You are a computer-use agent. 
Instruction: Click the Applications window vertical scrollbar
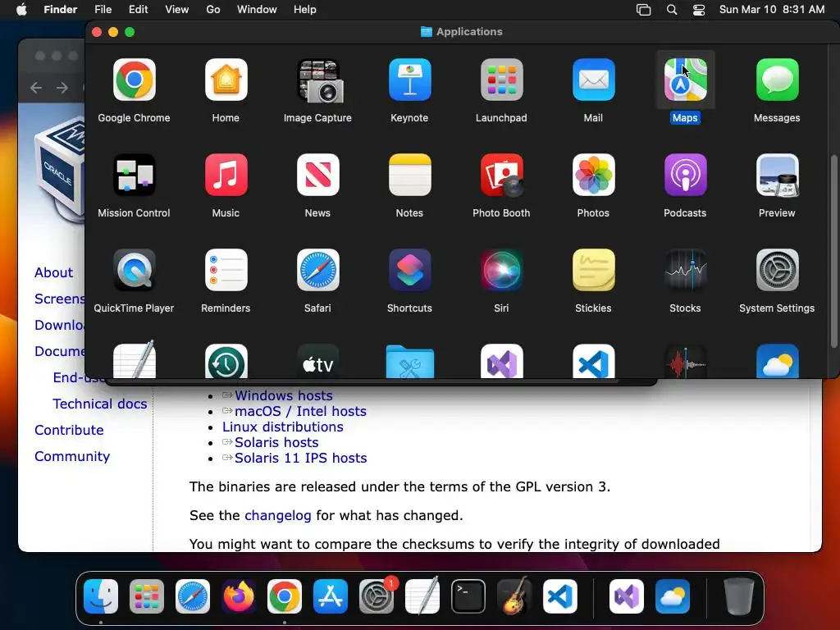[833, 252]
